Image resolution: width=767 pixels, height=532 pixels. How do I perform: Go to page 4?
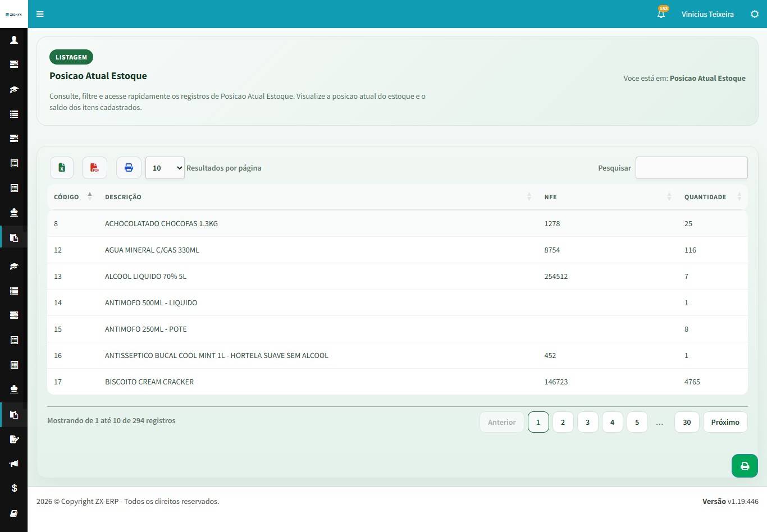613,422
